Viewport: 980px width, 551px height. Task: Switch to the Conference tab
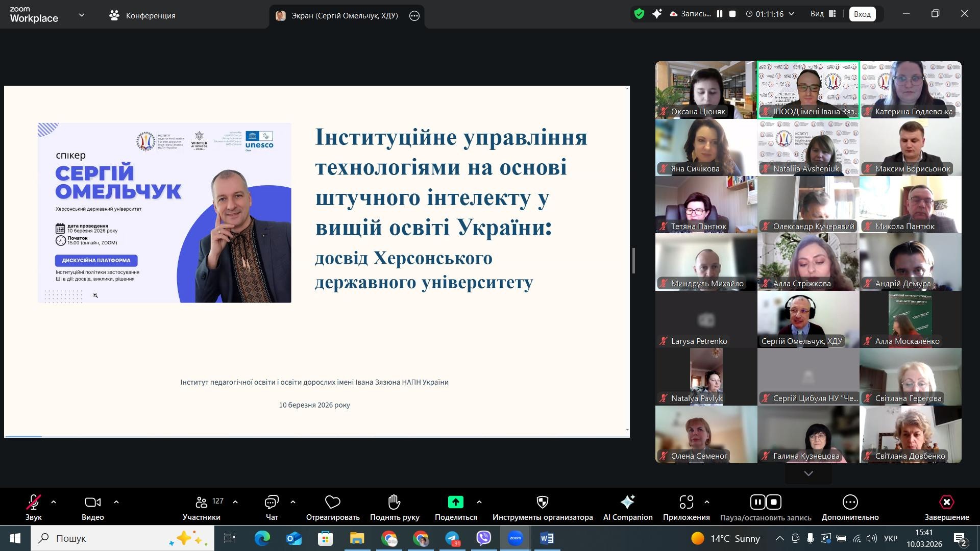pos(142,16)
